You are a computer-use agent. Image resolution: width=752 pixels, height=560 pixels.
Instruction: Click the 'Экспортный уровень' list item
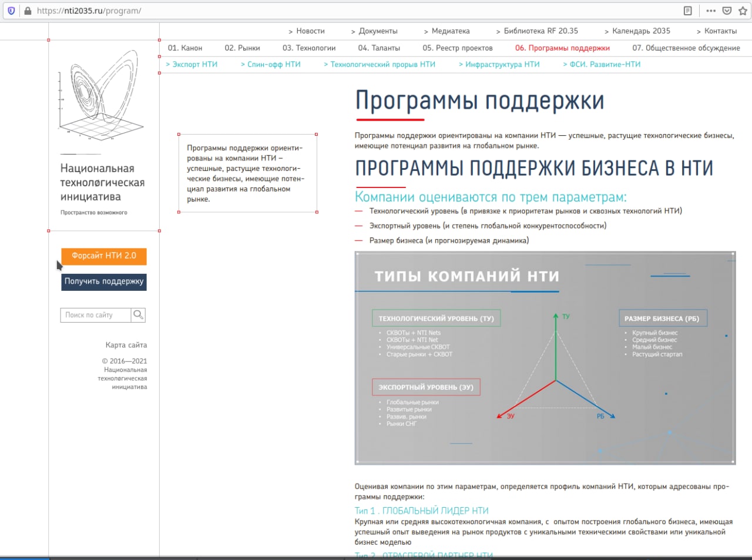click(488, 226)
